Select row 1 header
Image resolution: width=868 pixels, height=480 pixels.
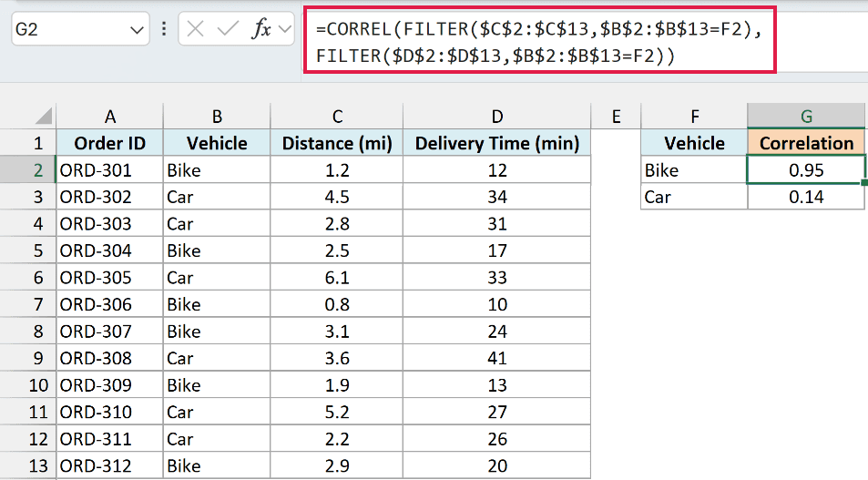[x=27, y=143]
